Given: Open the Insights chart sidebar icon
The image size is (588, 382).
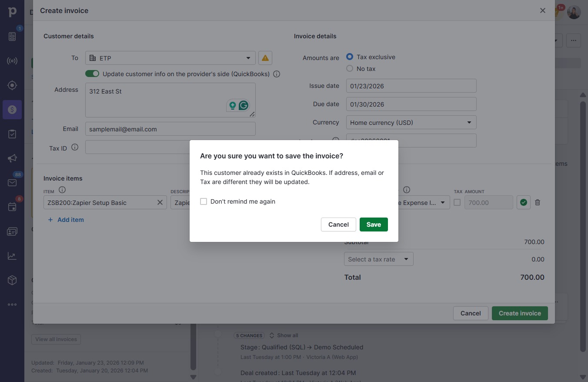Looking at the screenshot, I should [12, 256].
